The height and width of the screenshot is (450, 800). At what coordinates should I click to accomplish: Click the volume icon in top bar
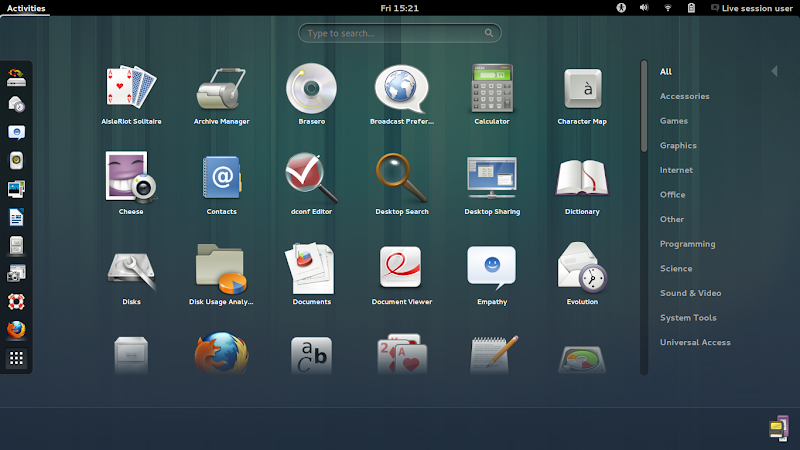coord(644,8)
